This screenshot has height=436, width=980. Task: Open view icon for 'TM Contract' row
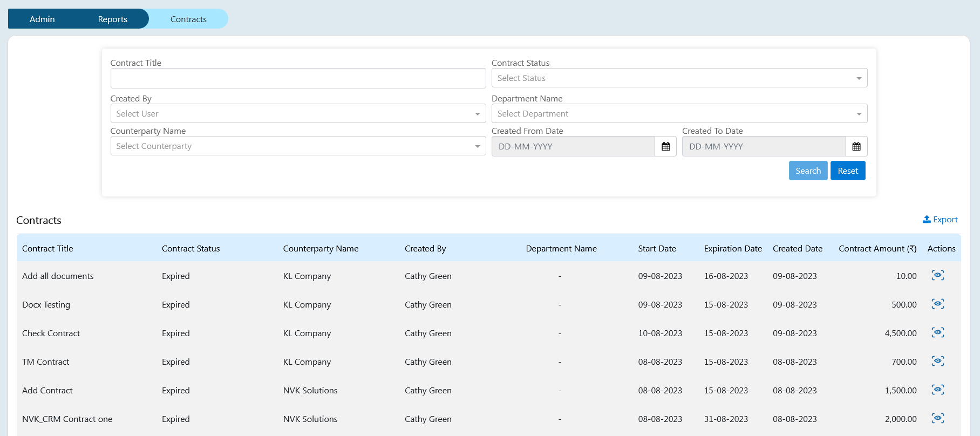(937, 362)
